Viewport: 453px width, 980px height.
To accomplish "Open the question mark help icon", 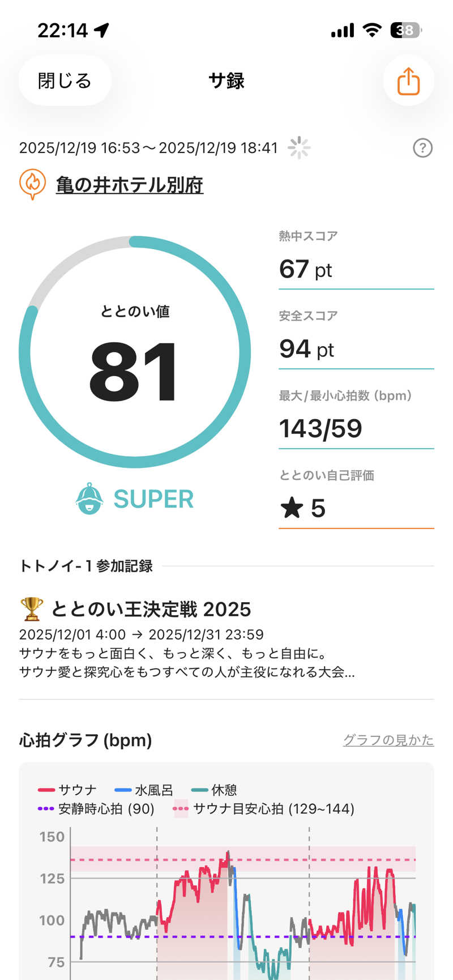I will pos(422,148).
